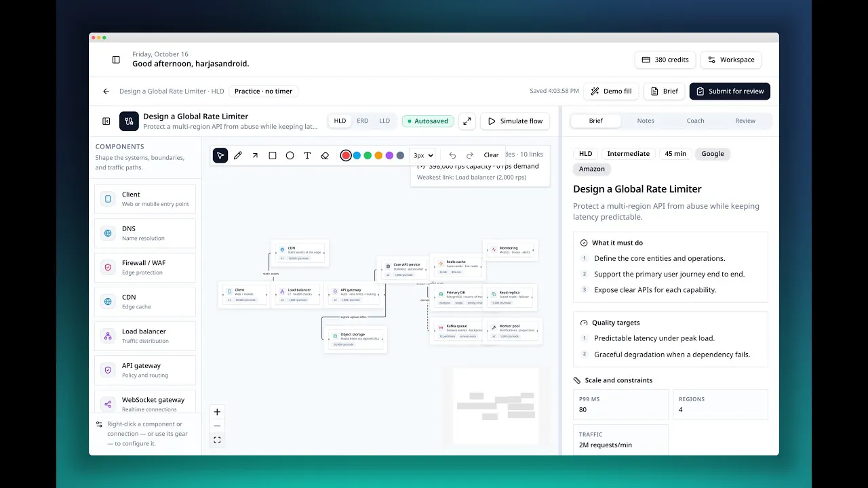Add WebSocket gateway component from palette
The image size is (868, 488).
(145, 401)
